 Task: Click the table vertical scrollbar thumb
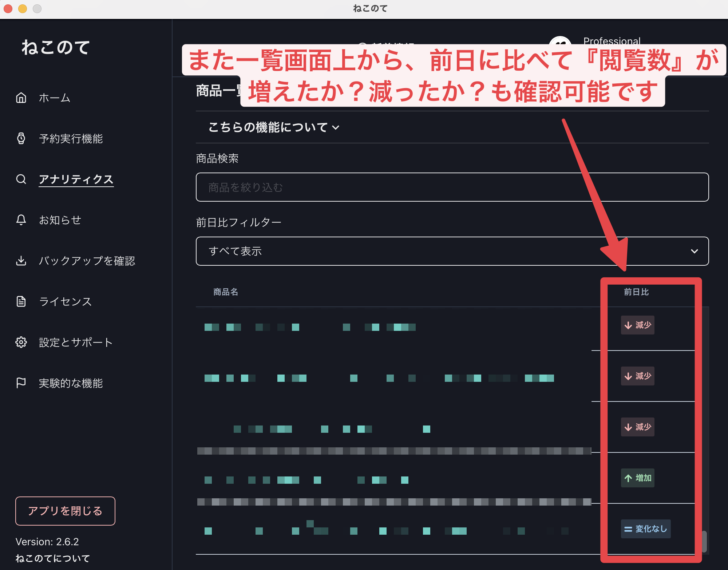[705, 541]
